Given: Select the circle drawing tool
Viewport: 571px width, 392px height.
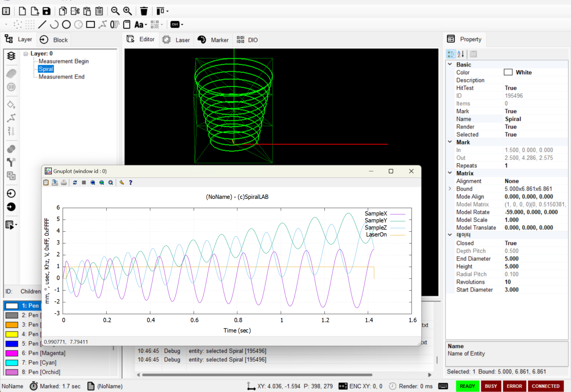Looking at the screenshot, I should pos(66,25).
